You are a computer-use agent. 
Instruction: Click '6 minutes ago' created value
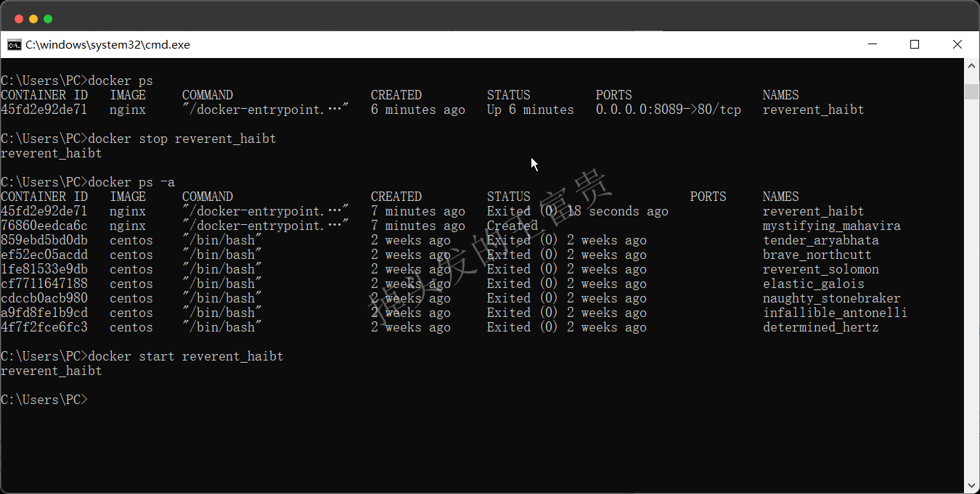tap(418, 110)
